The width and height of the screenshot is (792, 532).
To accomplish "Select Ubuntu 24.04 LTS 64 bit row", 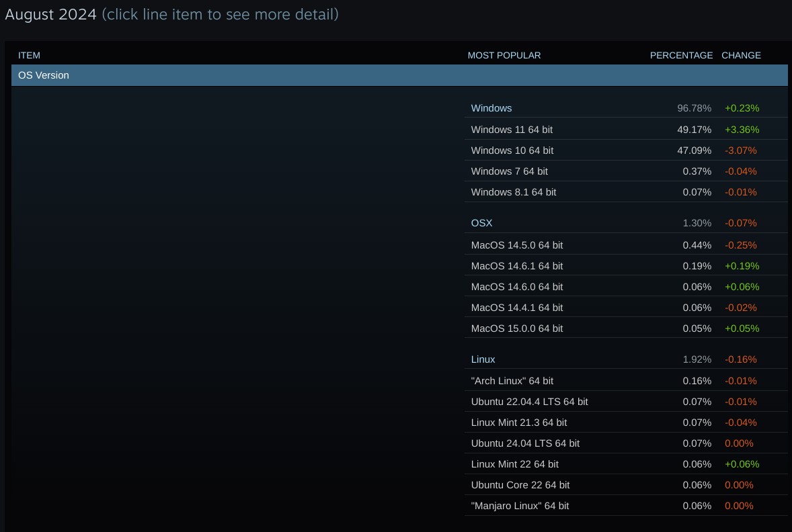I will coord(626,443).
